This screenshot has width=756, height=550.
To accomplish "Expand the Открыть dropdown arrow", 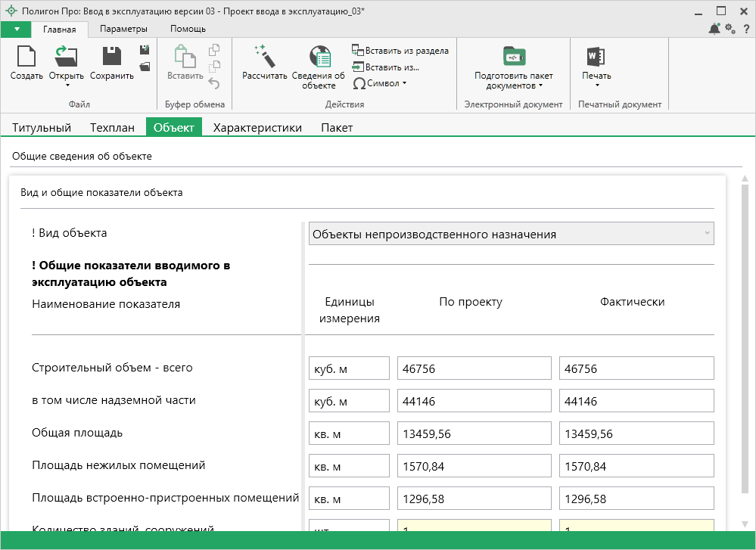I will tap(67, 85).
